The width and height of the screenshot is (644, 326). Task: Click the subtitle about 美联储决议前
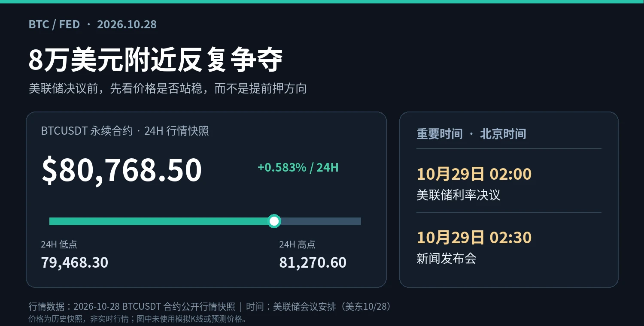coord(168,89)
